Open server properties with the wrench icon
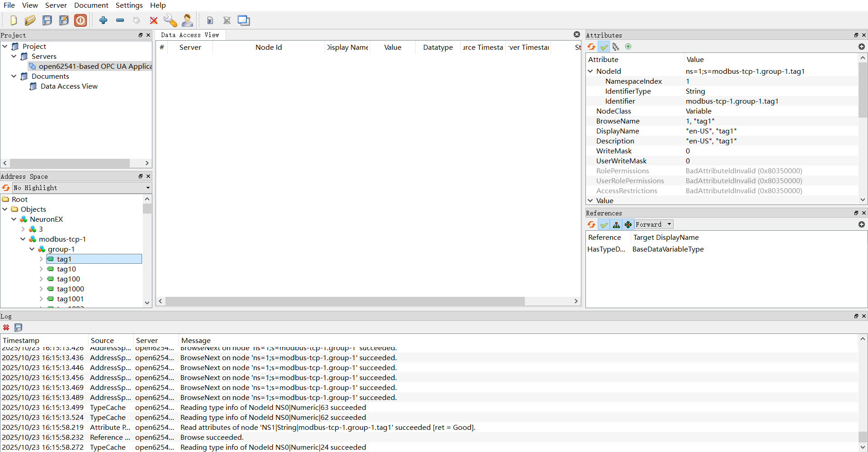Screen dimensions: 868x452 [170, 20]
